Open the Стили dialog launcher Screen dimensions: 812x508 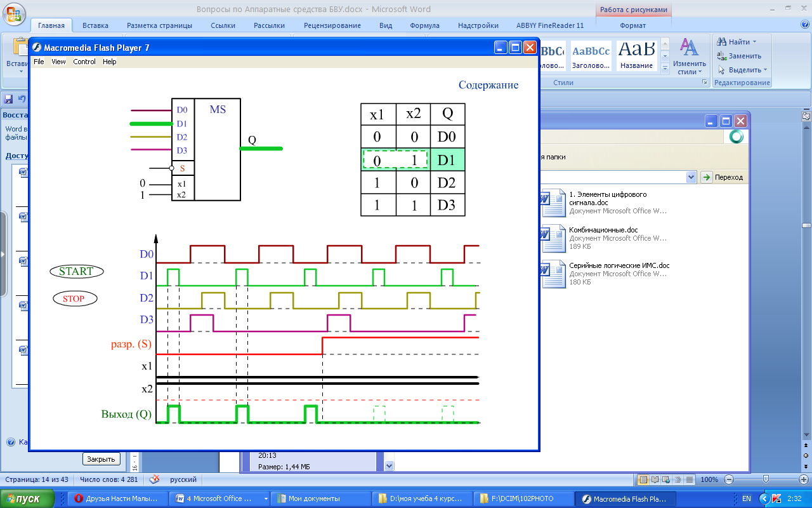click(705, 83)
